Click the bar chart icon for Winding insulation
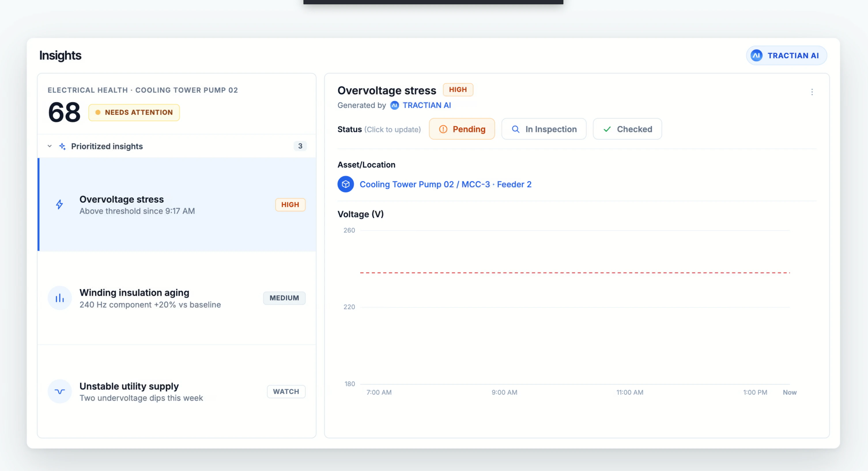Viewport: 868px width, 471px height. (x=60, y=298)
